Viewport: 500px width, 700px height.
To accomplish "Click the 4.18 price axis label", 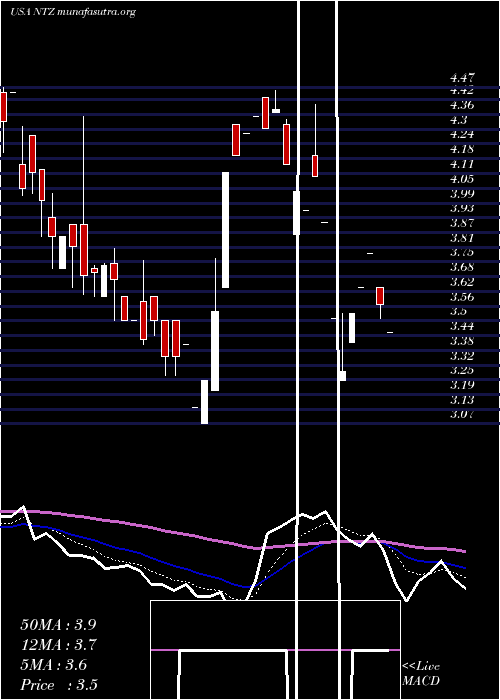I will (x=462, y=149).
